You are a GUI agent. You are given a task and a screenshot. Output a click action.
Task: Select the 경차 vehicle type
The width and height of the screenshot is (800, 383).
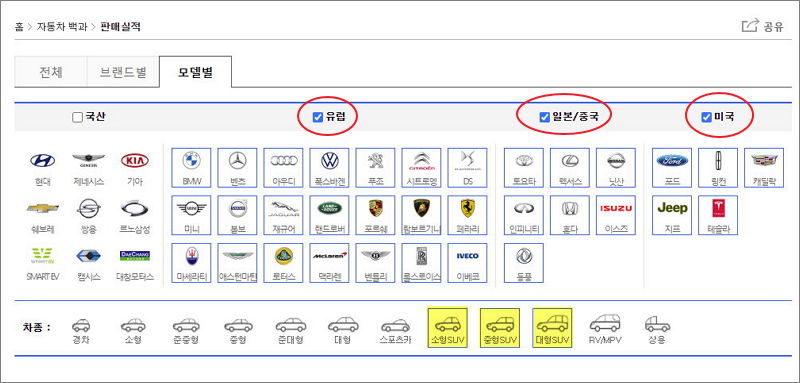pos(81,330)
